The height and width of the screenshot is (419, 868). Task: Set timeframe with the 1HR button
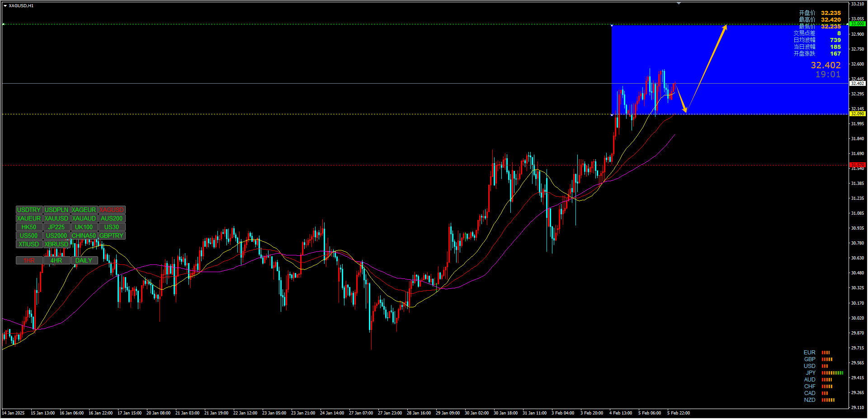[x=29, y=260]
